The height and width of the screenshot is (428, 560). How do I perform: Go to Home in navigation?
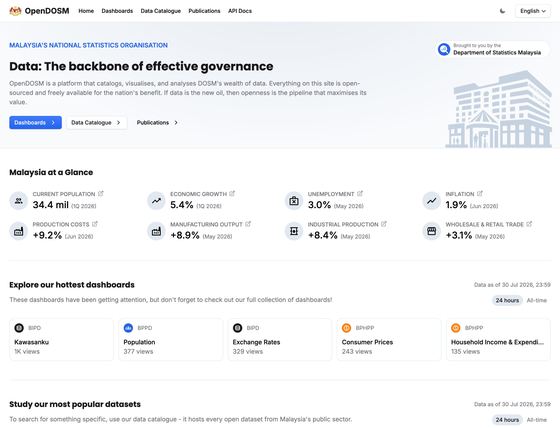pyautogui.click(x=86, y=11)
